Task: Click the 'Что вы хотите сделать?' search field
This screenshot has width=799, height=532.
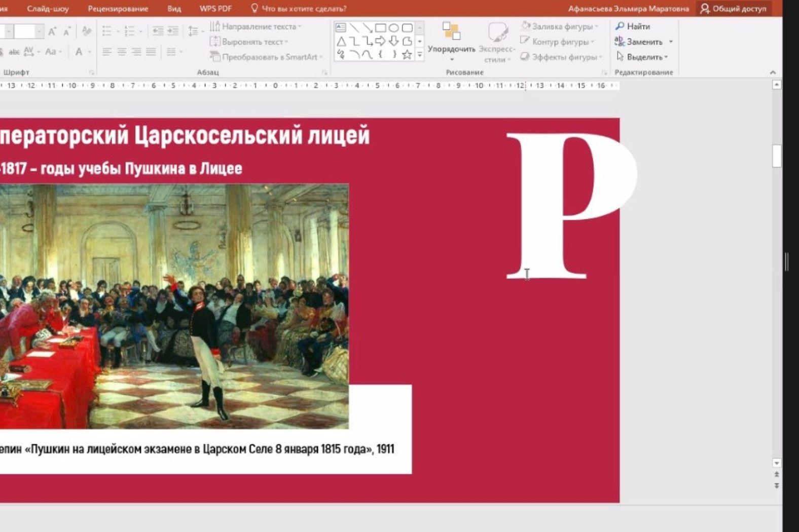Action: point(304,9)
